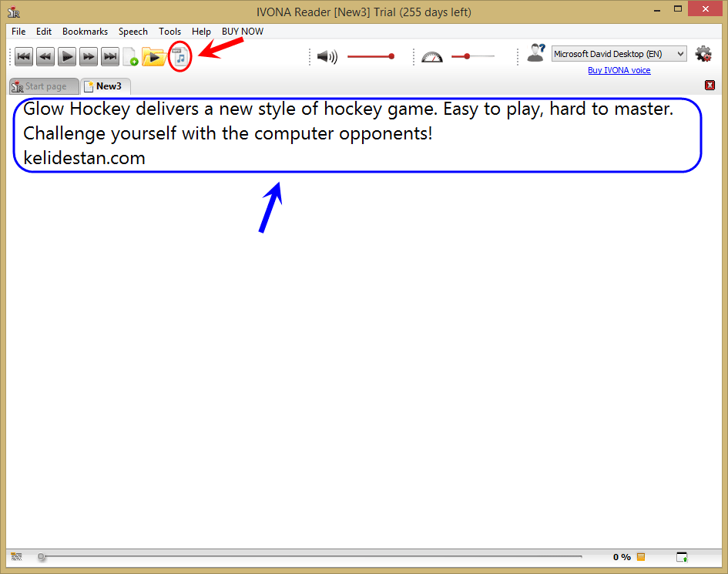Expand the Microsoft David Desktop voice dropdown
The image size is (728, 574).
click(x=619, y=54)
